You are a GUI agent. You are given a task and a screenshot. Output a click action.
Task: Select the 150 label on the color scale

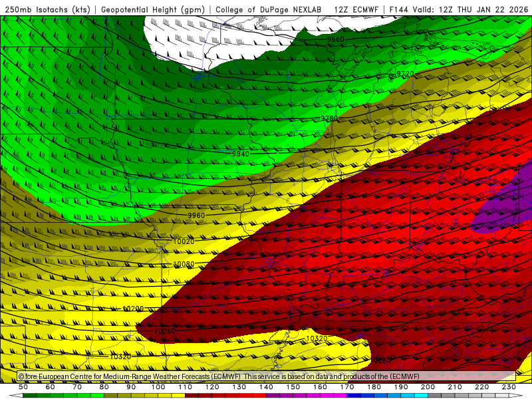coord(293,387)
